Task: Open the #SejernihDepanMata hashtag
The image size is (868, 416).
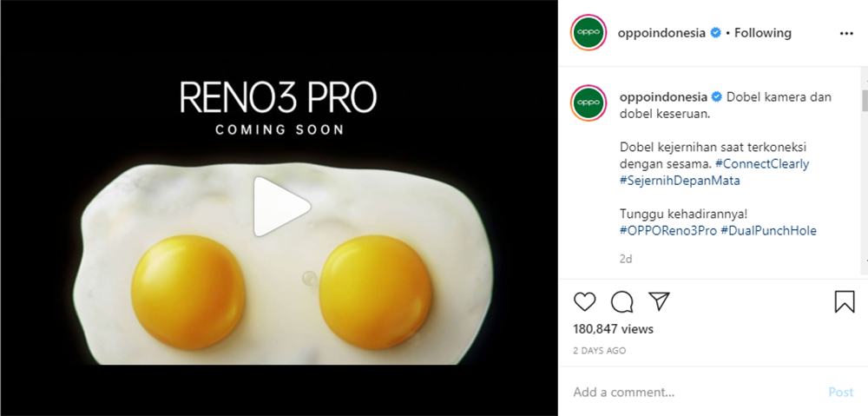Action: (x=680, y=181)
